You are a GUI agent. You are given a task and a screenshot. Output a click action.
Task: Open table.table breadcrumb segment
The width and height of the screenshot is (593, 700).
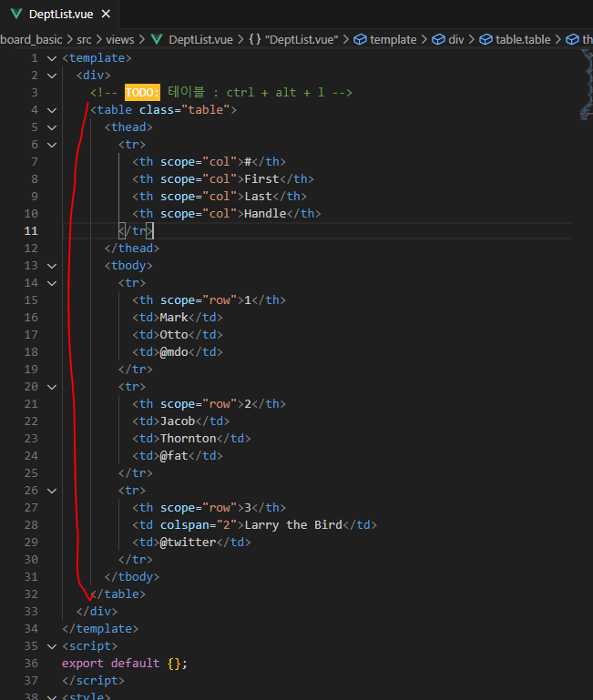point(523,40)
